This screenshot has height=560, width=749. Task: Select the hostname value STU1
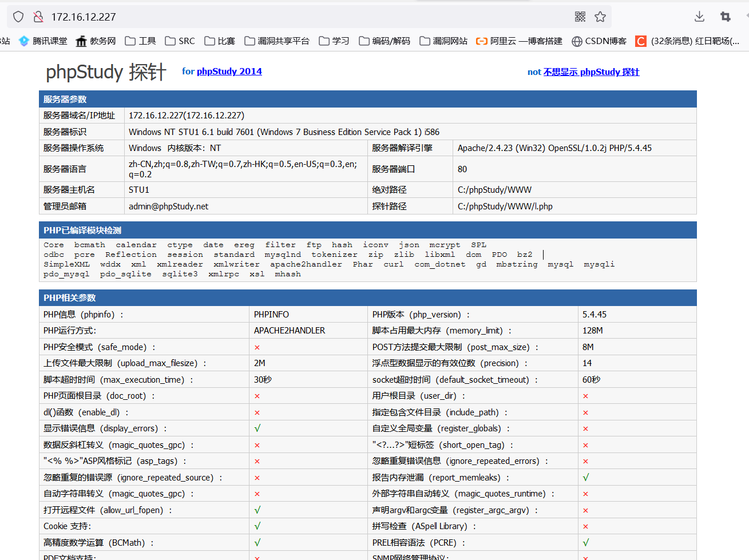(139, 189)
